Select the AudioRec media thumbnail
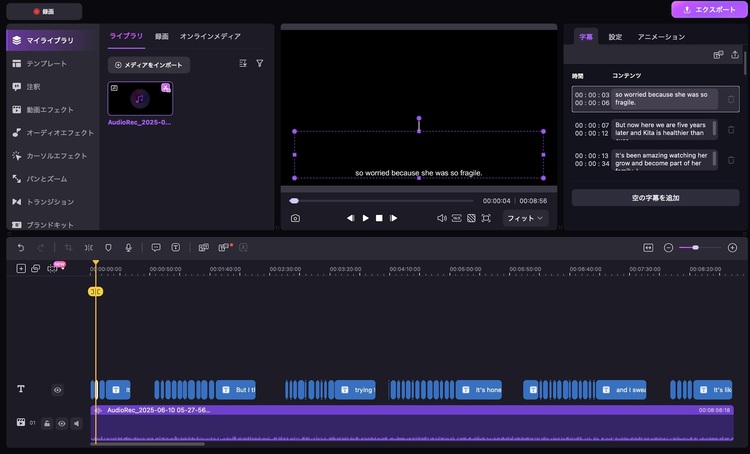The image size is (750, 454). tap(140, 99)
